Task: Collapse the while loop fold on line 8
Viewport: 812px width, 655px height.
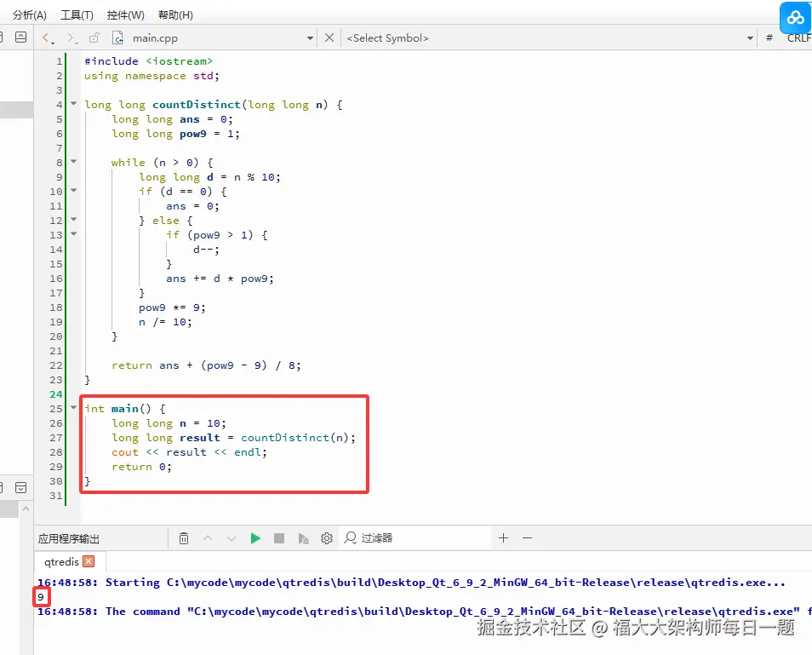Action: click(73, 162)
